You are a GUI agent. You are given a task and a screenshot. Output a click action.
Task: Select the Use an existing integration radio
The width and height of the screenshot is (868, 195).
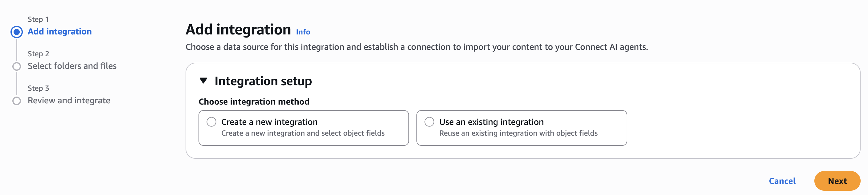click(x=429, y=122)
